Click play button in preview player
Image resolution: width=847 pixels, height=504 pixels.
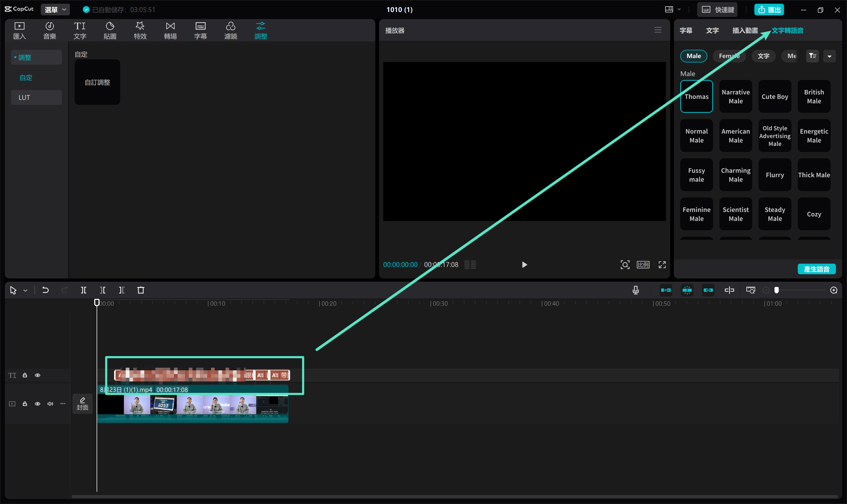524,265
